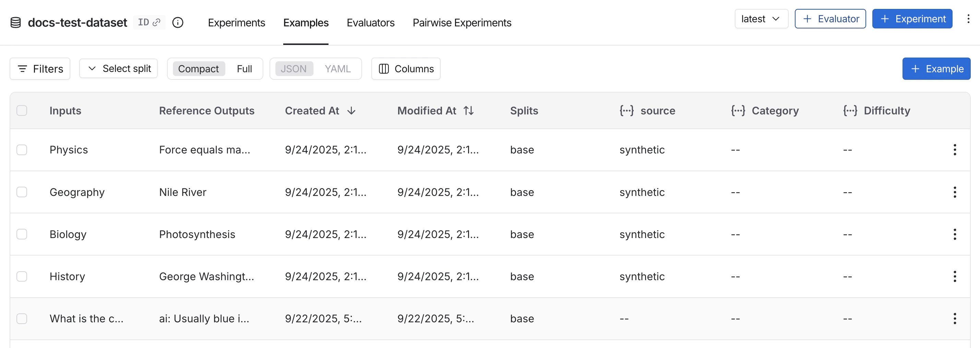Select the checkbox for the Geography row
The image size is (980, 348).
(x=22, y=192)
